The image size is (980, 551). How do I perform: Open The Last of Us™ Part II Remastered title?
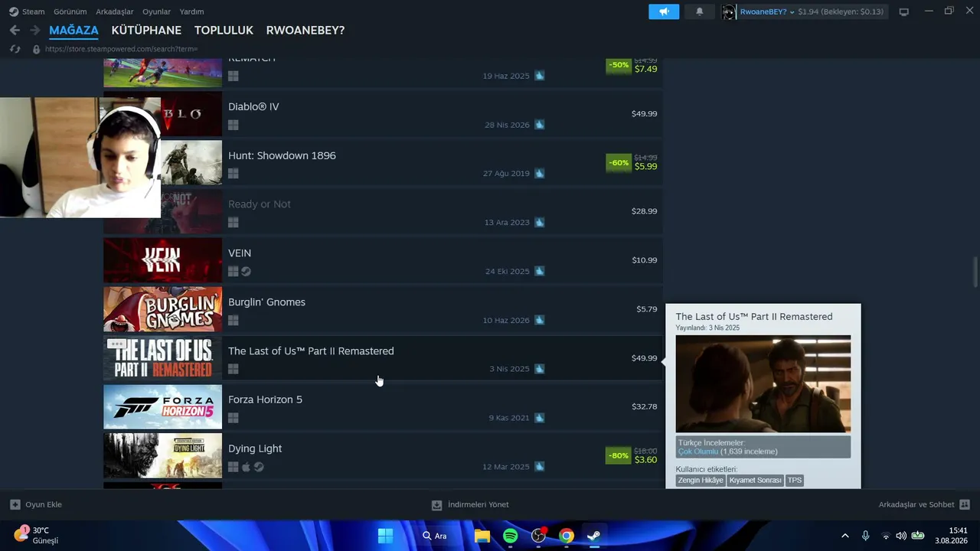(x=311, y=350)
